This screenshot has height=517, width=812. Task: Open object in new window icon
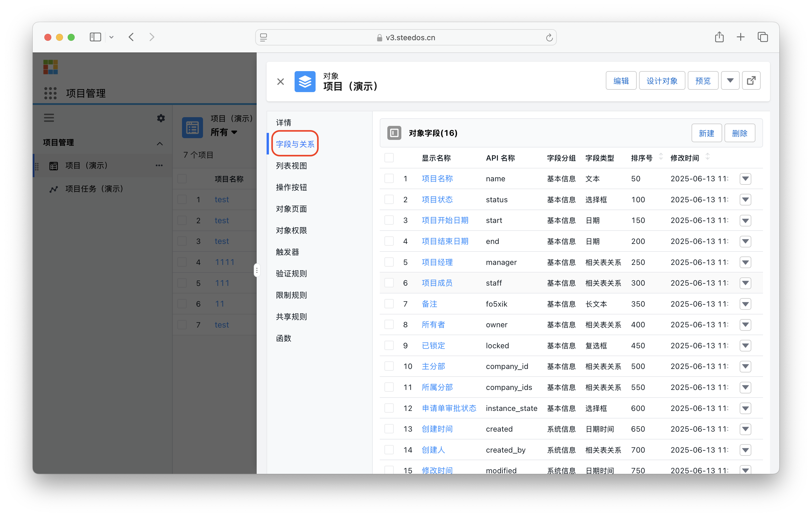(751, 80)
